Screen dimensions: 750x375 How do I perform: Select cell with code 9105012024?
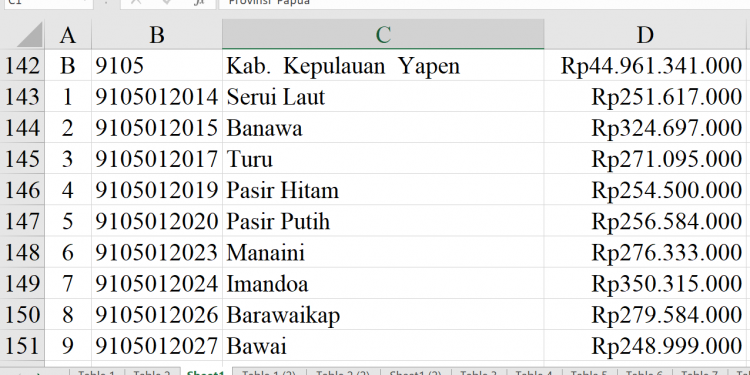157,283
